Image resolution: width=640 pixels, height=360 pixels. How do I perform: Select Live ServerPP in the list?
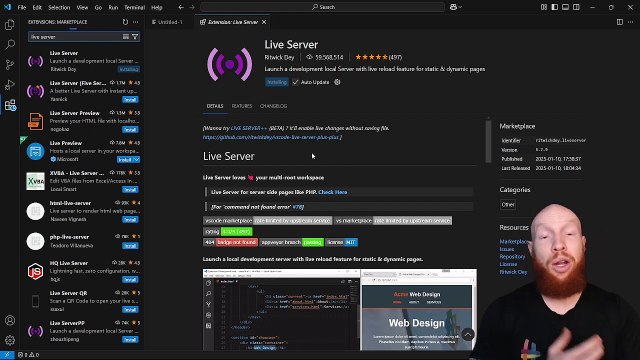click(x=82, y=331)
